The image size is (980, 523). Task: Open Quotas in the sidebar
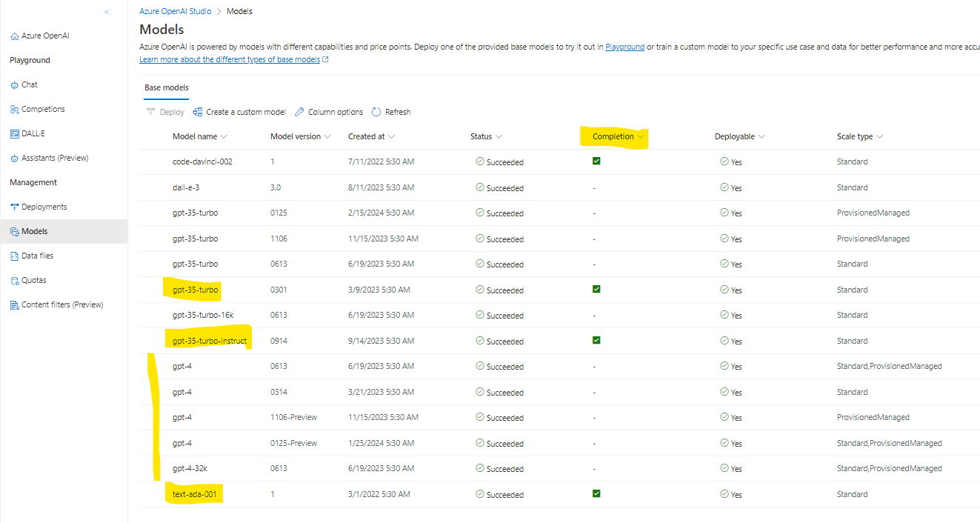[34, 280]
